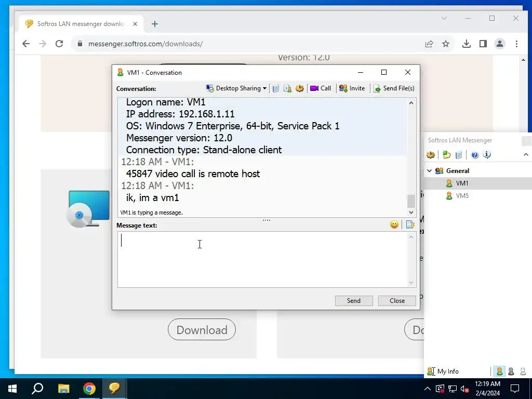Viewport: 532px width, 399px height.
Task: Select user VM5 in the user list
Action: click(x=462, y=196)
